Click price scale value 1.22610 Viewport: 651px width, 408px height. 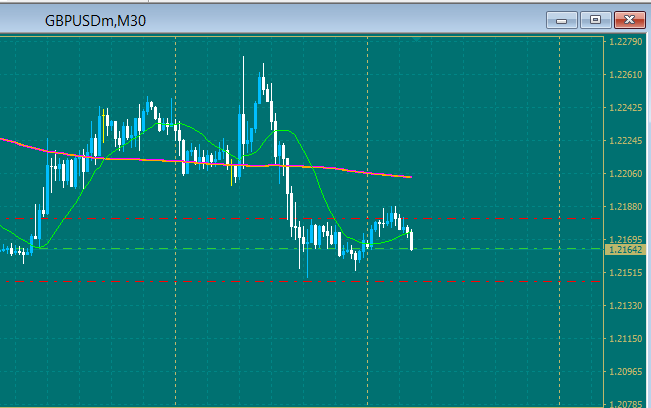coord(625,75)
